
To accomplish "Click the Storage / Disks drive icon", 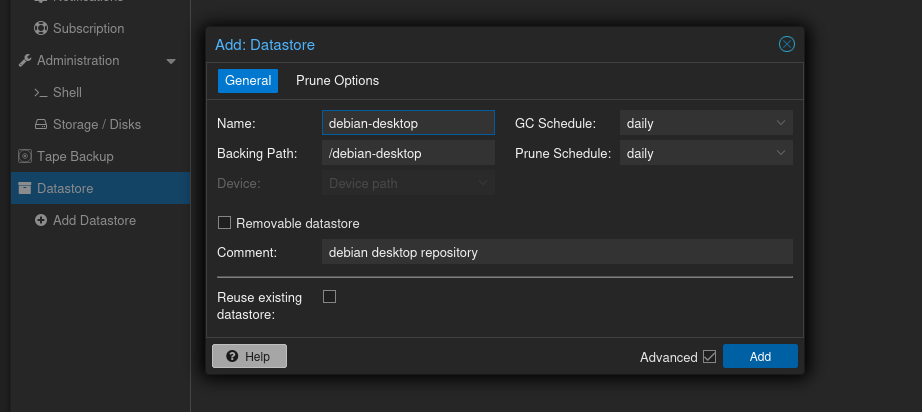I will pos(41,125).
